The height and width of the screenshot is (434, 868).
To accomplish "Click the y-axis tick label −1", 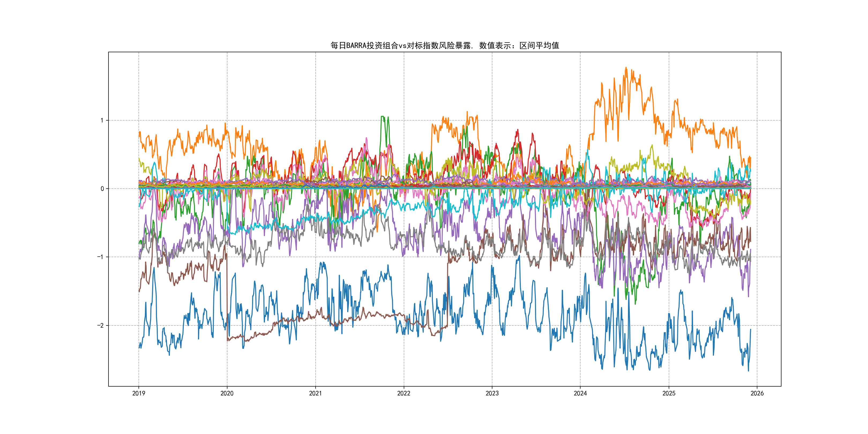I will 100,257.
